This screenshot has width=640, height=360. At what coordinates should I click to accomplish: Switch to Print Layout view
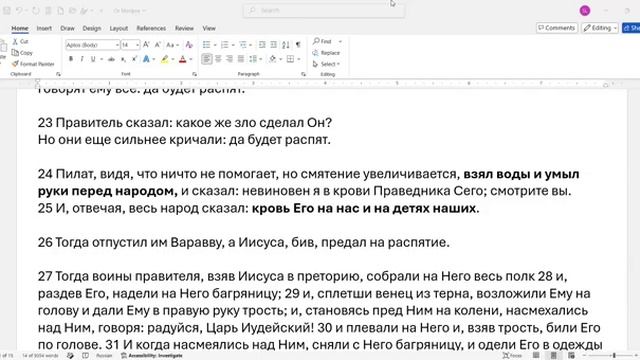553,356
